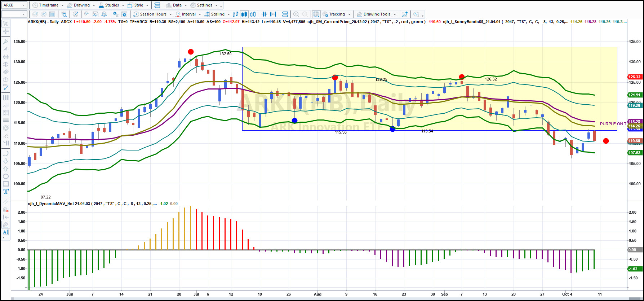This screenshot has height=301, width=644.
Task: Zoom in with the magnifier plus icon
Action: click(296, 14)
